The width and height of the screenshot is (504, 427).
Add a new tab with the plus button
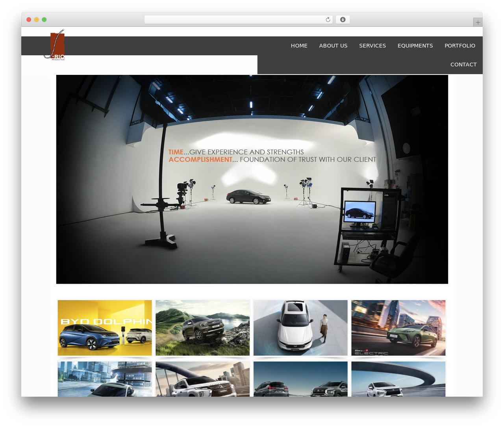pyautogui.click(x=478, y=22)
